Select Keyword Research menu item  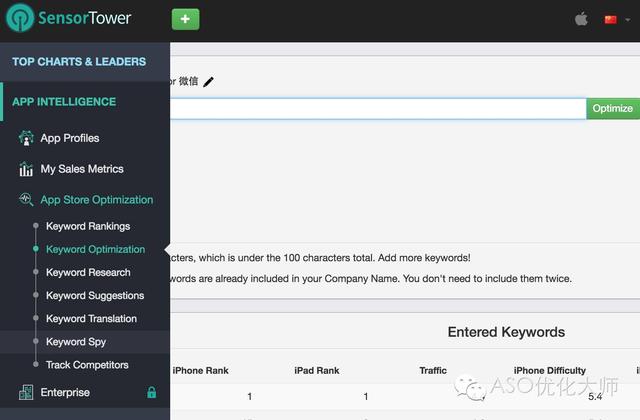point(88,273)
